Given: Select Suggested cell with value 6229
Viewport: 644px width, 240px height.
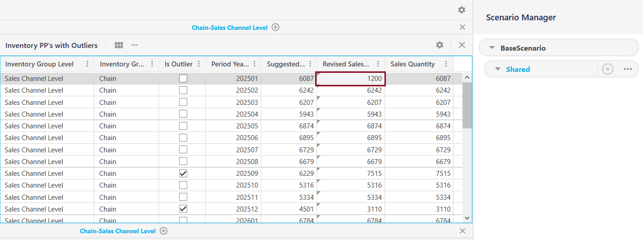Looking at the screenshot, I should pos(288,173).
